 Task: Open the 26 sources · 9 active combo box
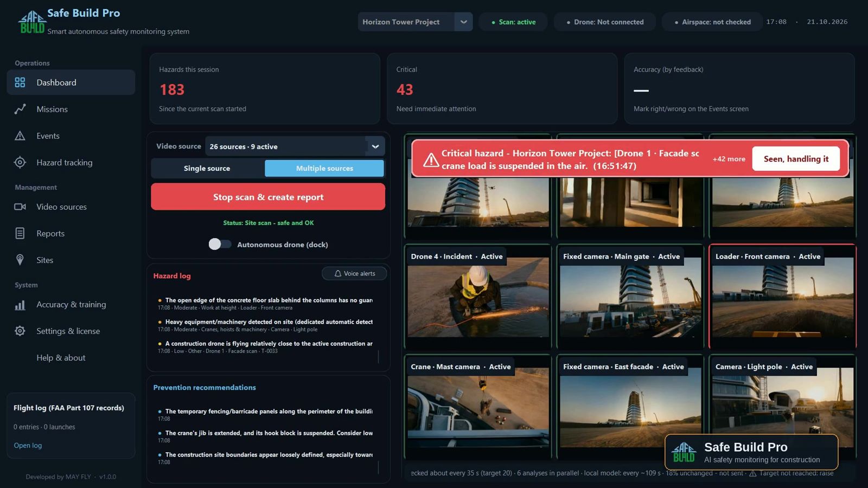click(295, 146)
